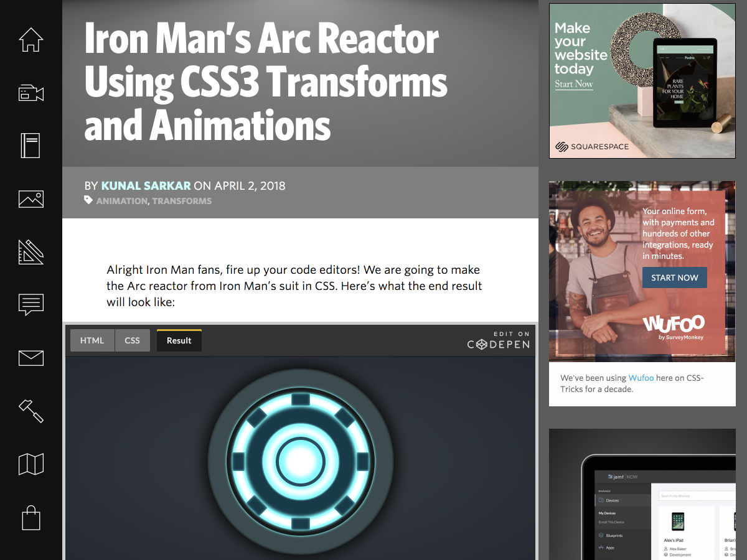Screen dimensions: 747x560
Task: Open the speech bubble forums icon
Action: click(31, 305)
